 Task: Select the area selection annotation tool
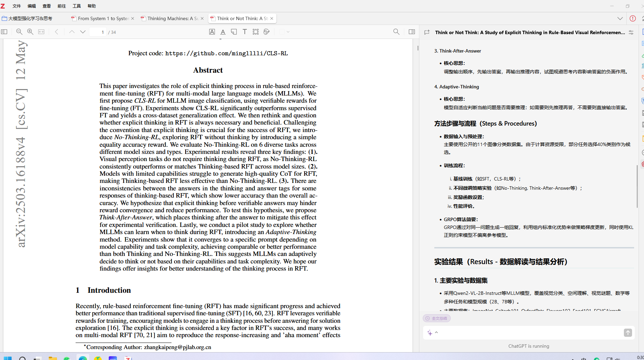click(256, 32)
